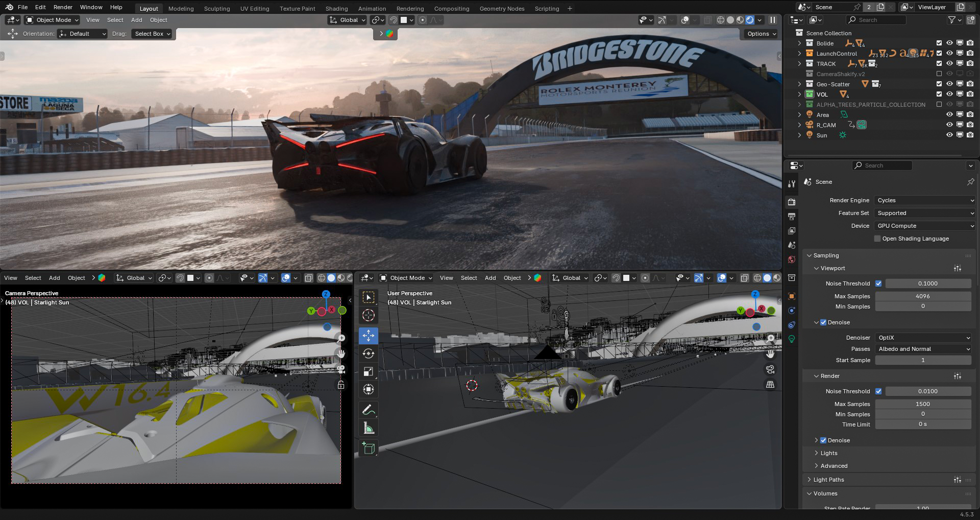
Task: Expand the Light Paths panel
Action: [828, 480]
